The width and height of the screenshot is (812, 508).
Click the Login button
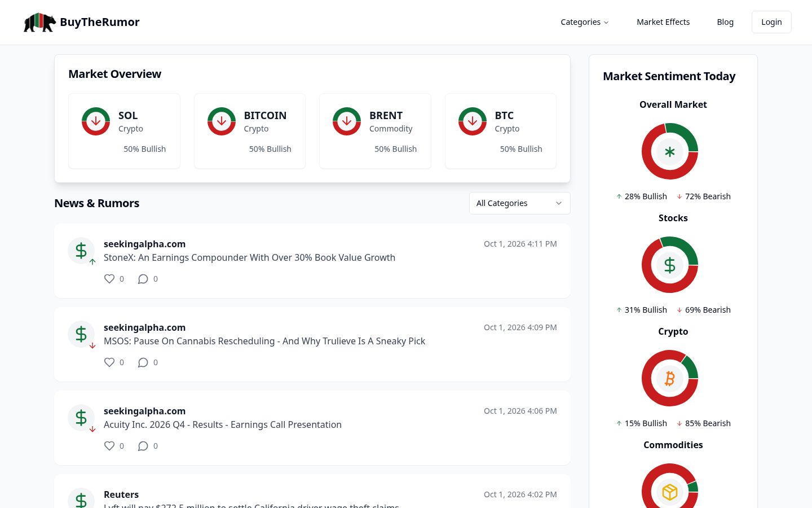click(771, 22)
